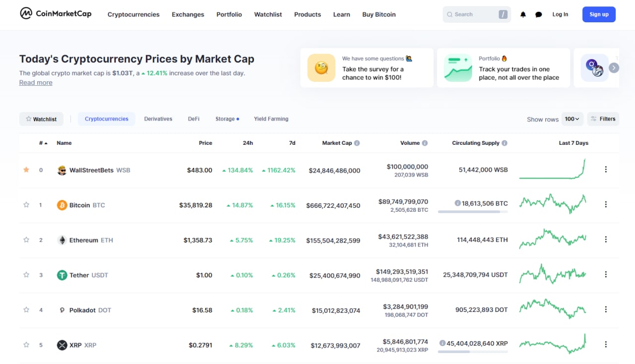Screen dimensions: 635x364
Task: Sort by Price column header
Action: [205, 143]
